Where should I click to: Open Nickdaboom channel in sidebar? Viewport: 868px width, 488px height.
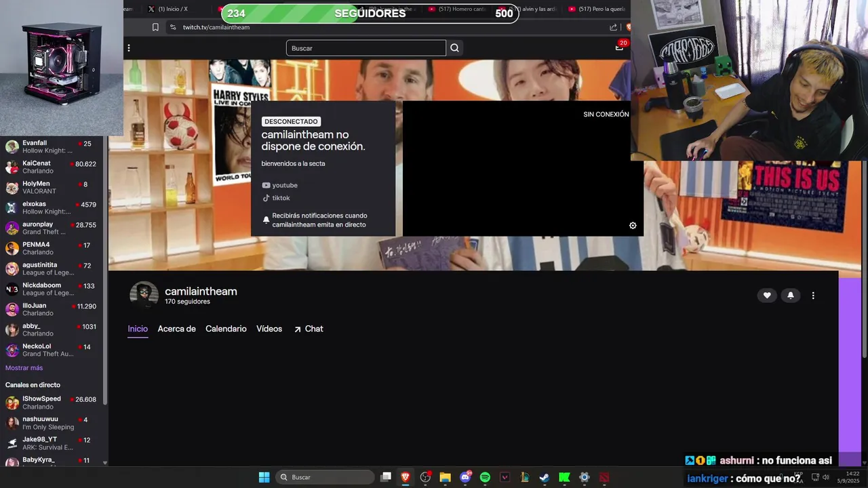tap(51, 289)
